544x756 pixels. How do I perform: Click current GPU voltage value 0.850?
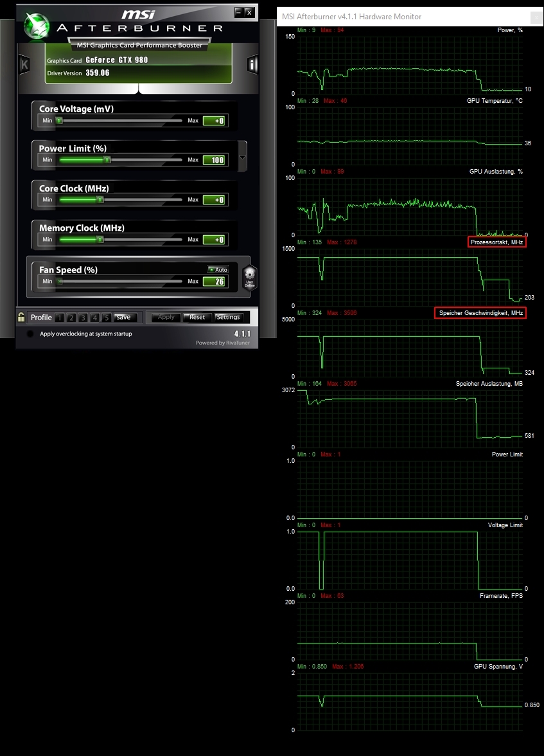point(532,705)
